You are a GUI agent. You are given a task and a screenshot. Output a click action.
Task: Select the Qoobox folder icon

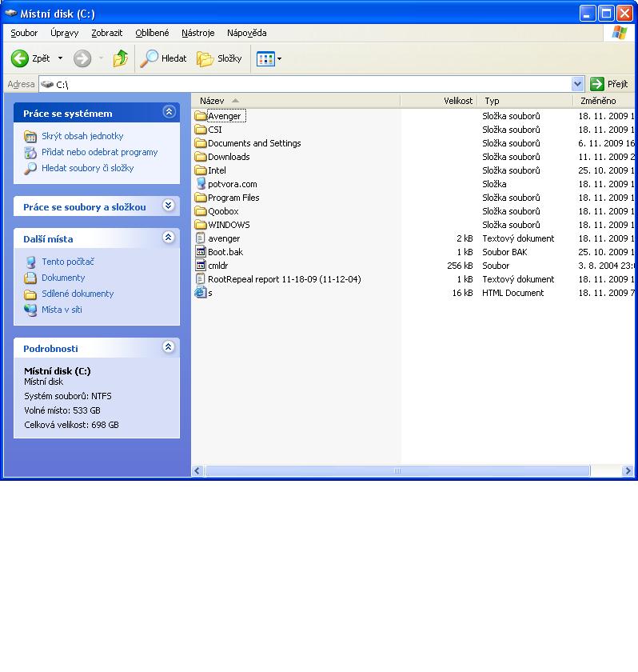point(201,211)
